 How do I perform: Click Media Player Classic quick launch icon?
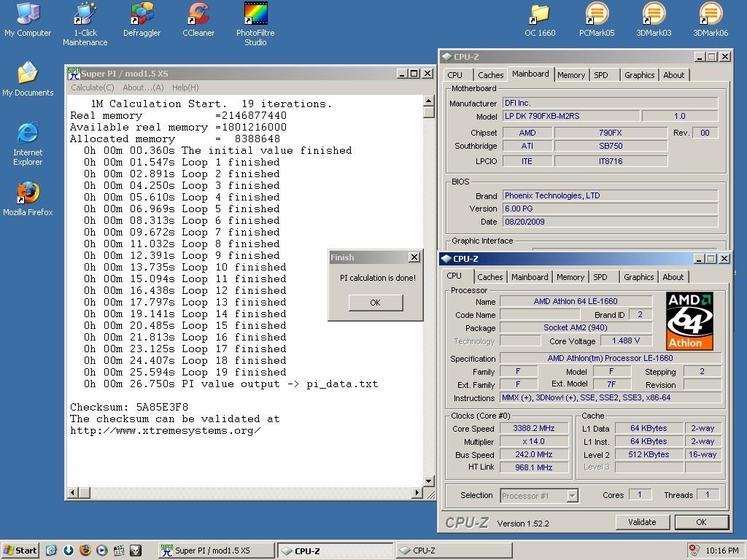click(x=119, y=551)
